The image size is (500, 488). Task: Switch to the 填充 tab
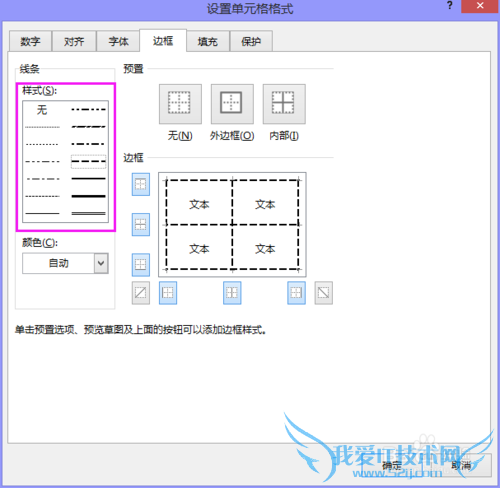point(208,41)
